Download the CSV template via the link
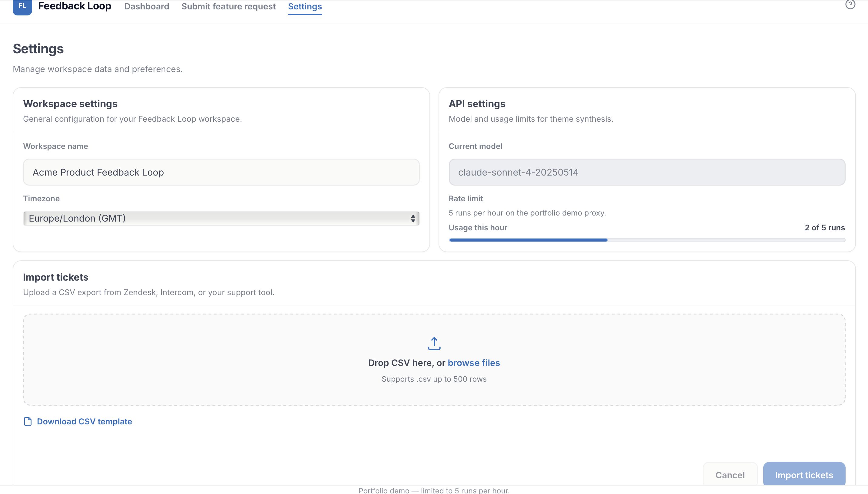The image size is (868, 494). (x=84, y=421)
